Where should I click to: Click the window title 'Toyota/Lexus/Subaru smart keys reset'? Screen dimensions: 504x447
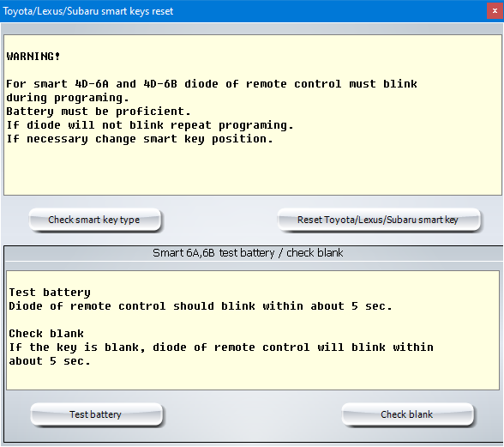[x=88, y=11]
